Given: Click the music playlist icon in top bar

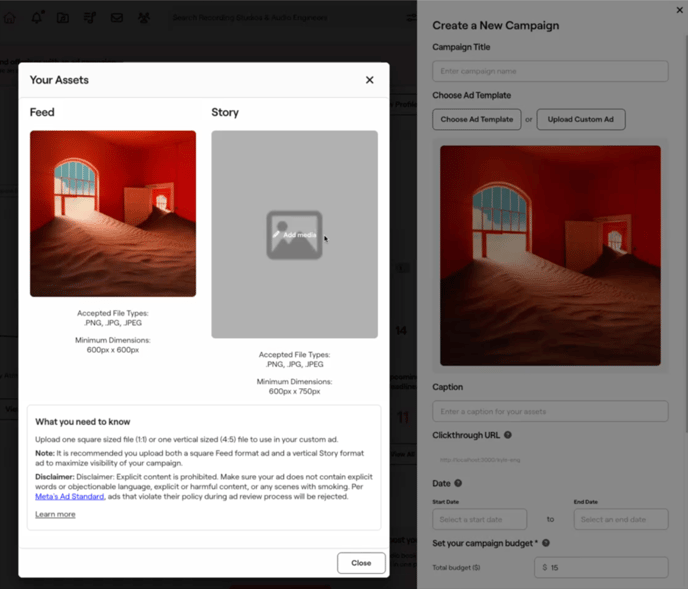Looking at the screenshot, I should [x=90, y=18].
